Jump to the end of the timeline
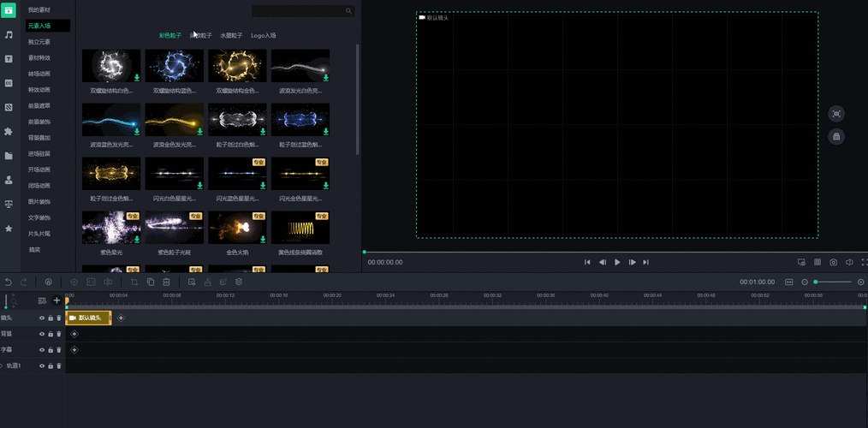The height and width of the screenshot is (428, 868). (646, 263)
